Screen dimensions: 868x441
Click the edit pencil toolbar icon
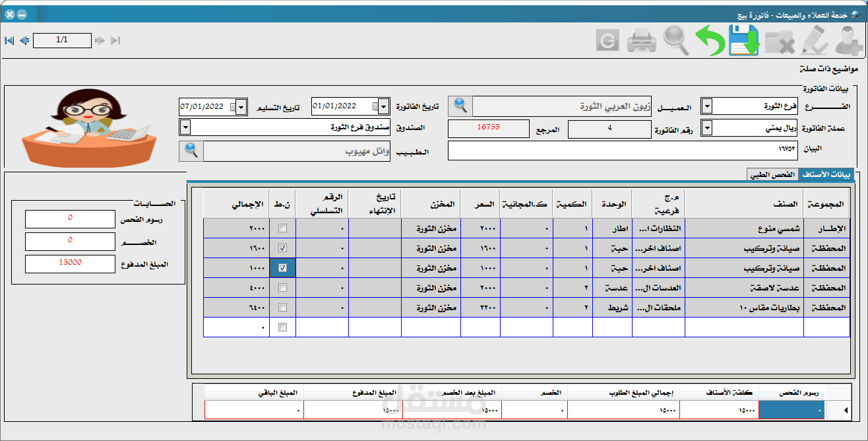point(815,41)
